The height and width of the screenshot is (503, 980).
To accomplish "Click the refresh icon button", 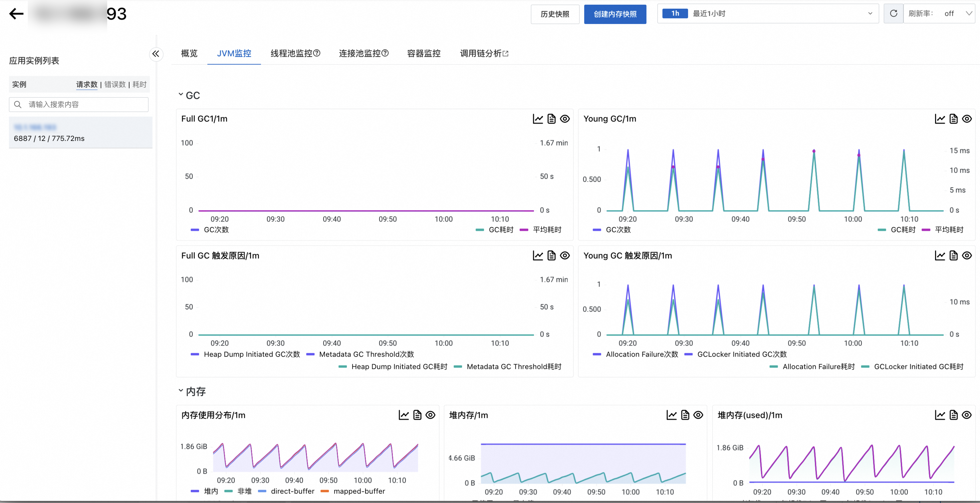I will [x=893, y=14].
